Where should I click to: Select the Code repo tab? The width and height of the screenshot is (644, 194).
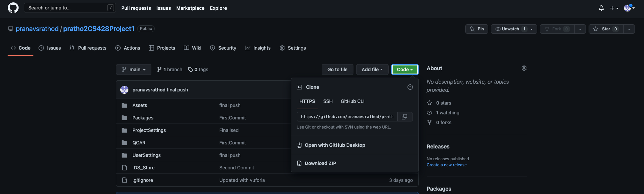(21, 48)
